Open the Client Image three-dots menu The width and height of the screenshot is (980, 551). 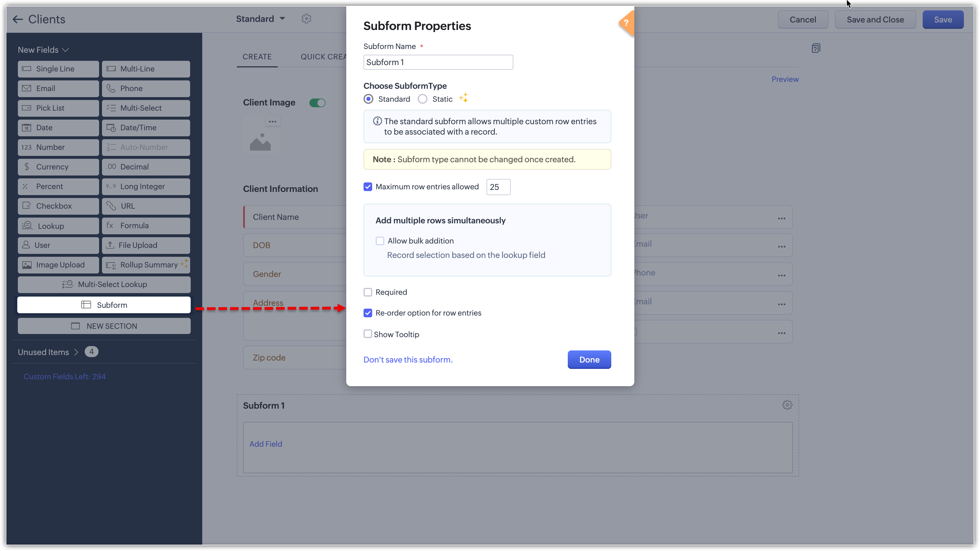click(273, 122)
